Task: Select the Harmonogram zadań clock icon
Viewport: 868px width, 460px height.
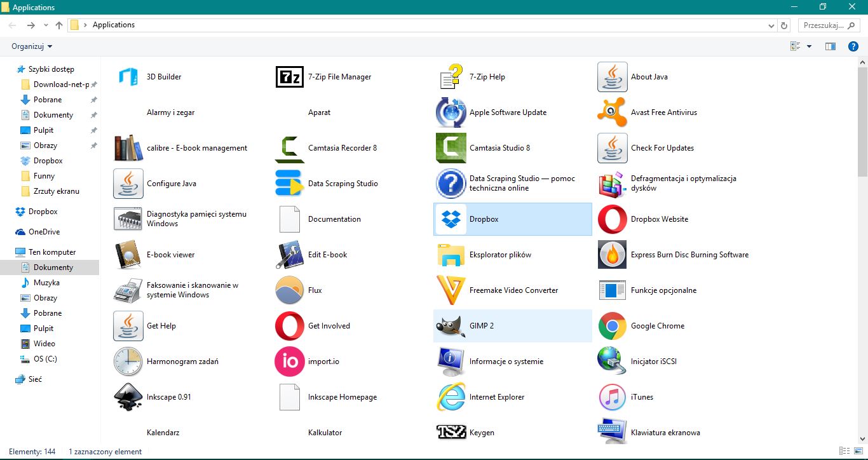Action: 128,362
